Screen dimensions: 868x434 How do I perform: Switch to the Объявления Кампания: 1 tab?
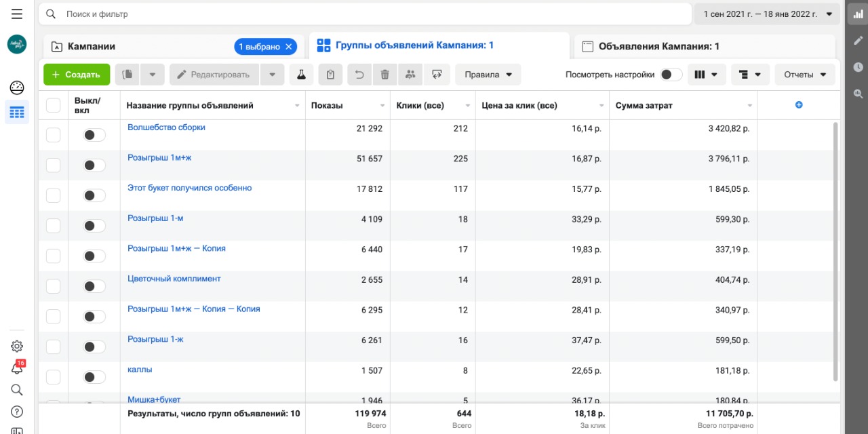pyautogui.click(x=658, y=47)
